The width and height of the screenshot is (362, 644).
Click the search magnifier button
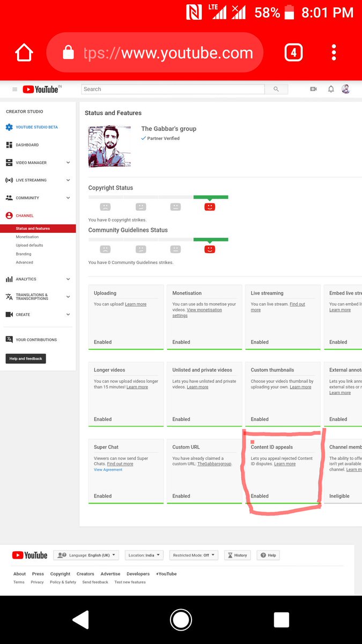(x=276, y=89)
